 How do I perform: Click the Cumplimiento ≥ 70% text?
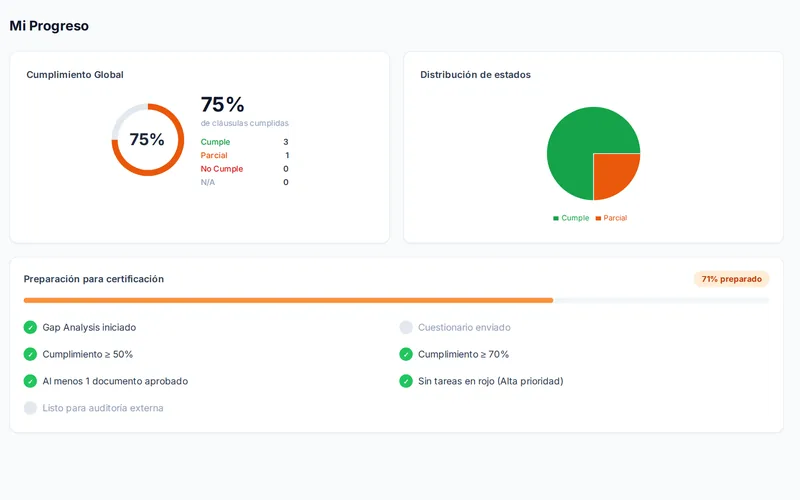(463, 354)
